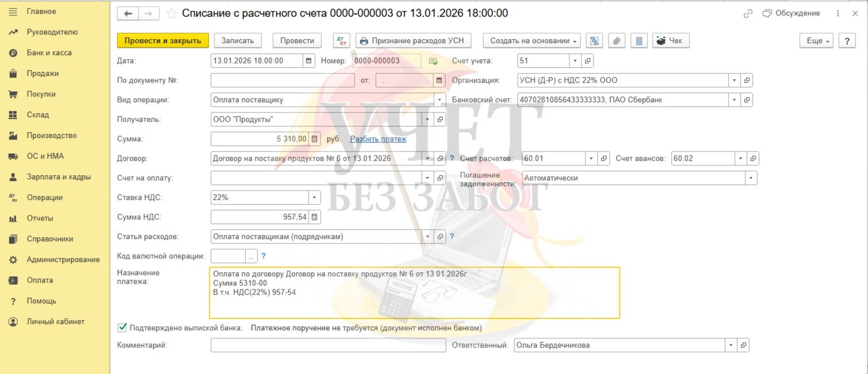Open Операции section in sidebar
The height and width of the screenshot is (374, 868).
point(44,198)
